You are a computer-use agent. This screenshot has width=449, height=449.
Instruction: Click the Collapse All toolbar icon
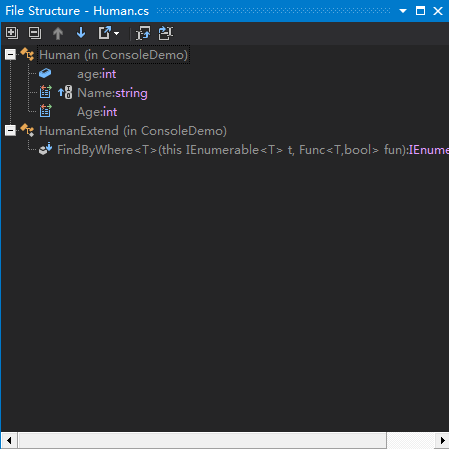pyautogui.click(x=35, y=33)
